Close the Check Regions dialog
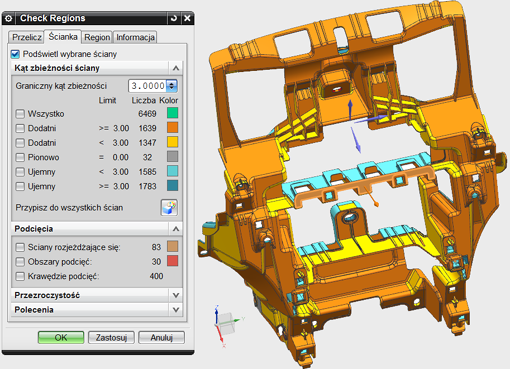The height and width of the screenshot is (369, 510). tap(187, 18)
